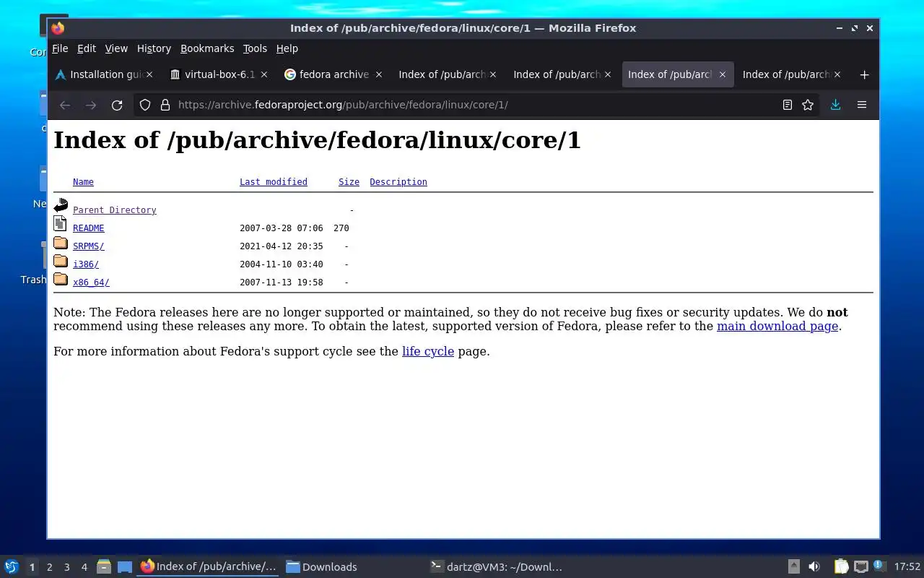Image resolution: width=924 pixels, height=578 pixels.
Task: Open the x86_64/ directory link
Action: (91, 282)
